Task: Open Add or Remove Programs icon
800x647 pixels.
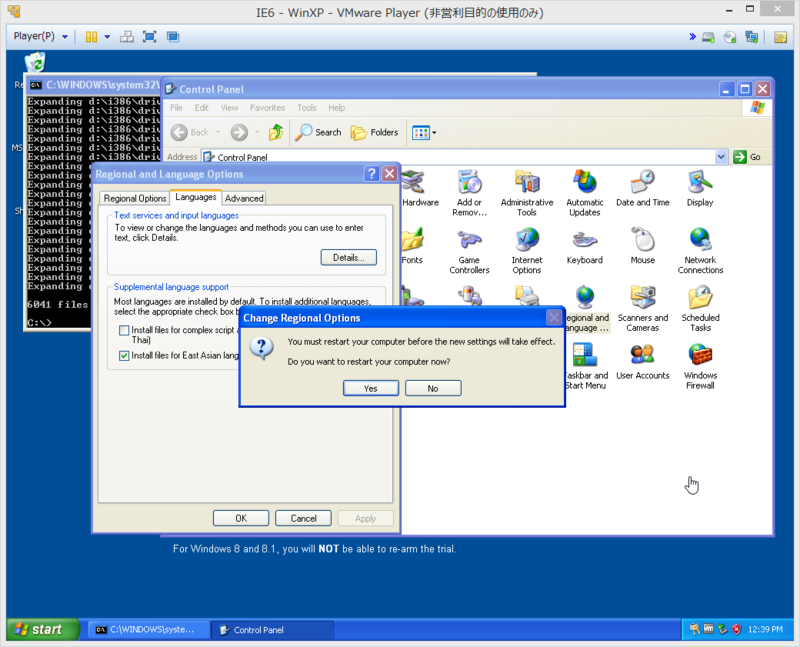Action: [469, 193]
